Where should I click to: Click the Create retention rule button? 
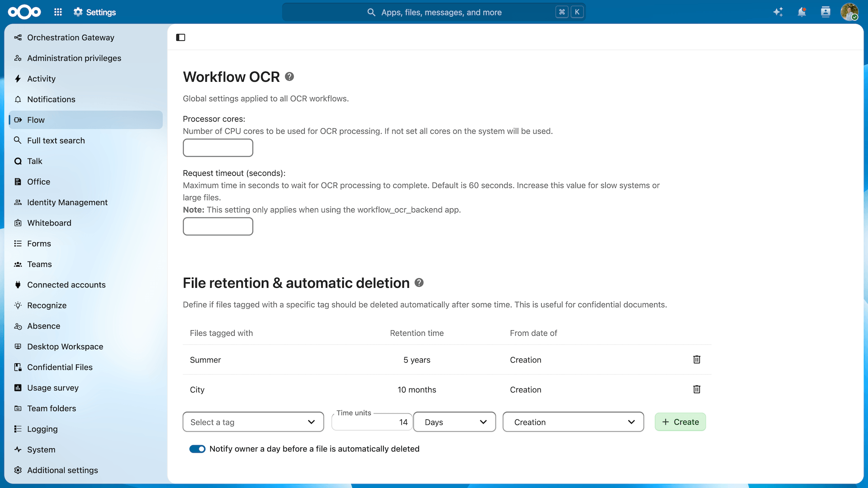click(x=680, y=422)
